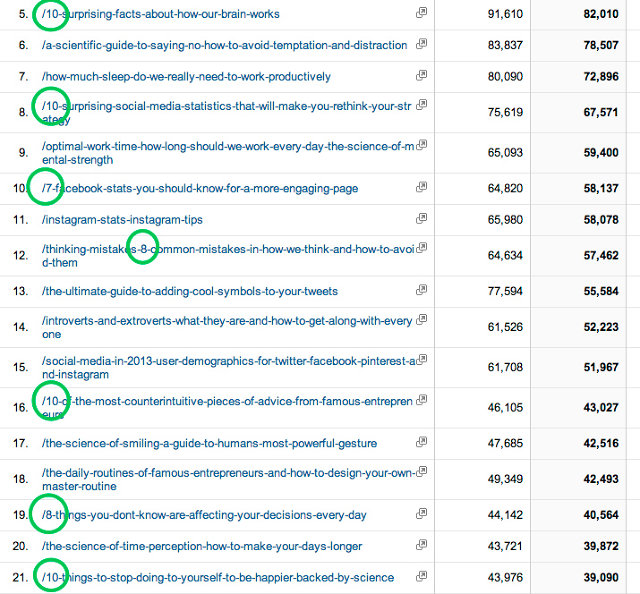Screen dimensions: 640x594
Task: Select unique pageviews value 58,078
Action: click(x=601, y=220)
